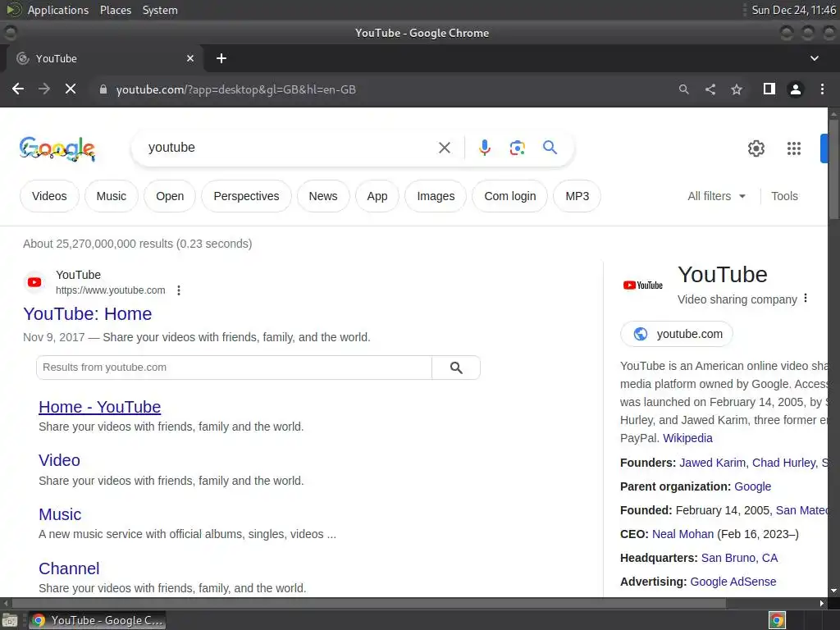840x630 pixels.
Task: Click the address bar URL
Action: point(235,89)
